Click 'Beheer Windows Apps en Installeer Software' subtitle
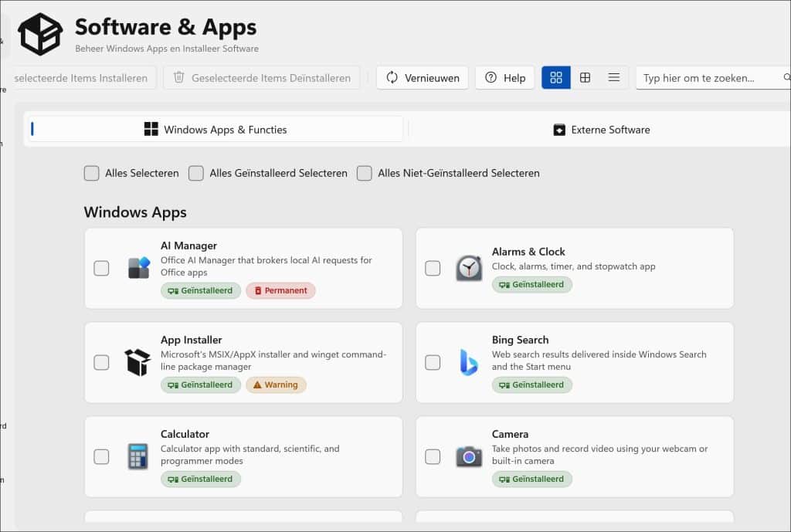This screenshot has height=532, width=791. point(167,49)
